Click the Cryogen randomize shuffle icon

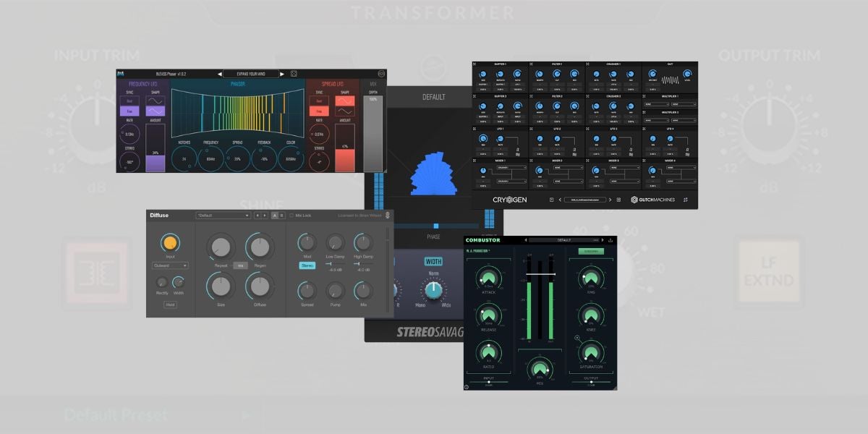click(x=685, y=200)
